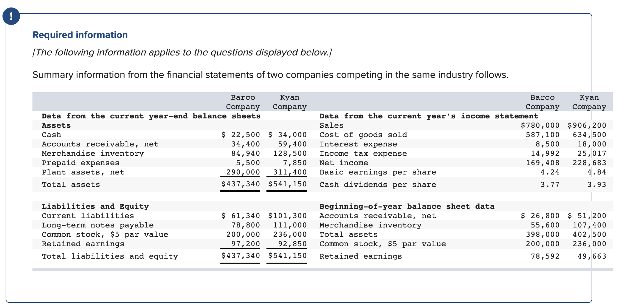Click the italic 'following information applies' note
The width and height of the screenshot is (644, 306).
(x=182, y=52)
